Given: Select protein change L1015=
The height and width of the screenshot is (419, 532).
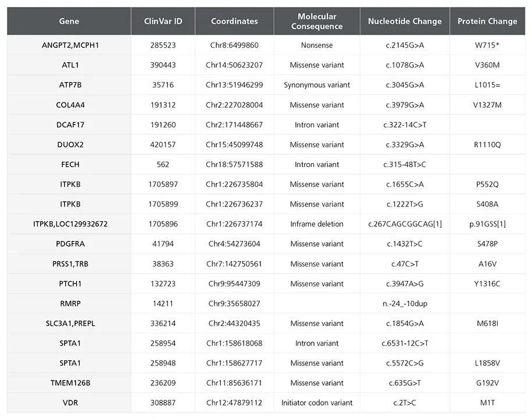Looking at the screenshot, I should pos(487,85).
